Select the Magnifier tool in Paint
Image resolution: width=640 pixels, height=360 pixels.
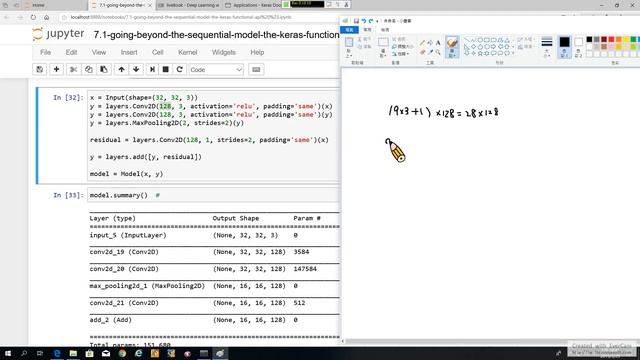pos(438,52)
